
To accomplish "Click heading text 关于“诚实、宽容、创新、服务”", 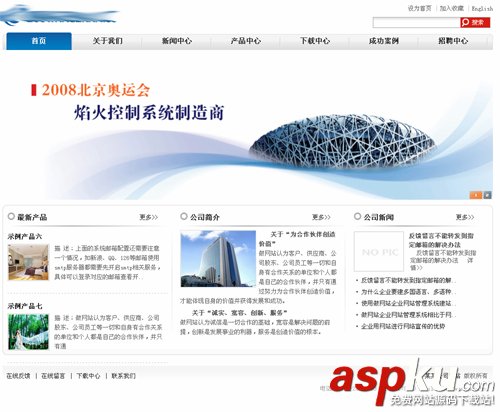I will pos(240,313).
